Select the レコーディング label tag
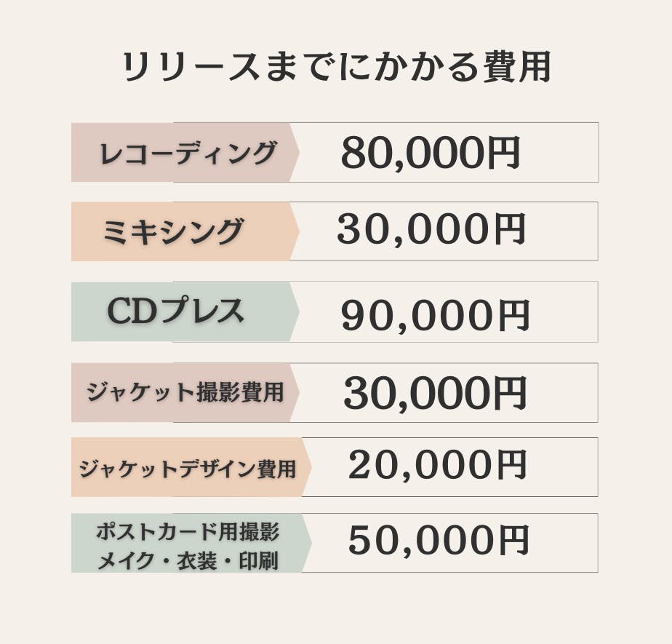The width and height of the screenshot is (672, 644). (188, 153)
